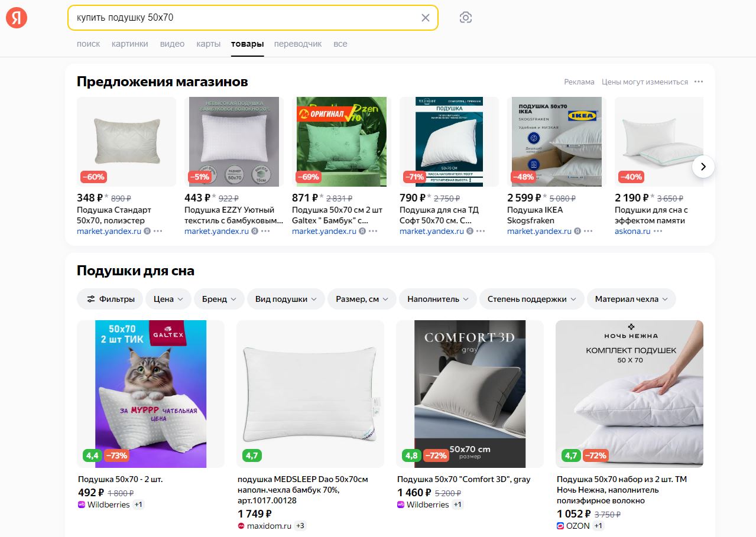Expand the Цена dropdown filter
Viewport: 756px width, 537px height.
click(168, 299)
